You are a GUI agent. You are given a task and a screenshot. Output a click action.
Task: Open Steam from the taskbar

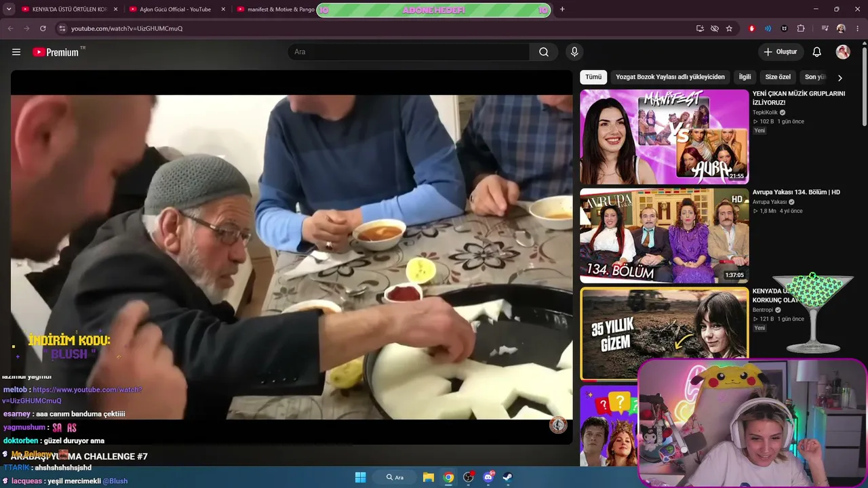point(508,477)
